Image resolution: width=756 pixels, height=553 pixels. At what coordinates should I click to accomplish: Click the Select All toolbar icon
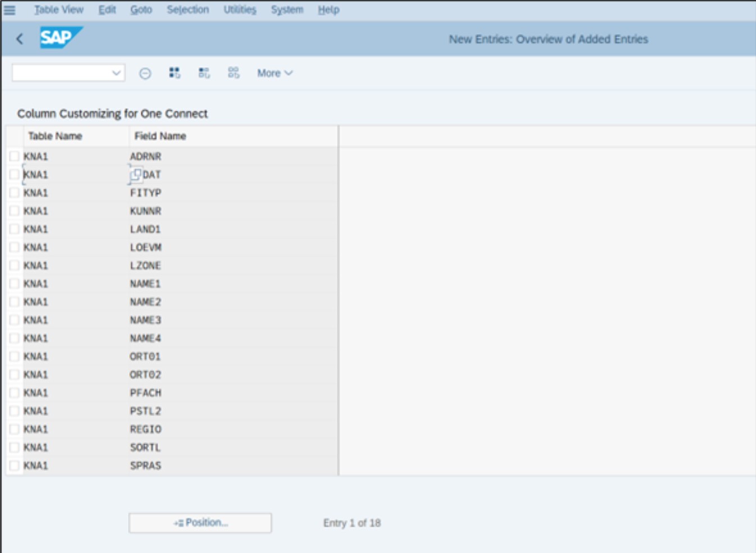click(x=175, y=73)
